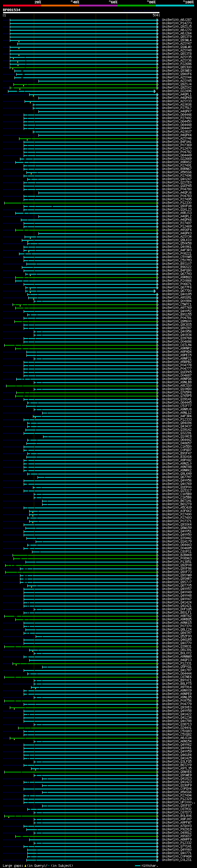
Task: Click the purple ~60% legend segment
Action: [x=99, y=6]
